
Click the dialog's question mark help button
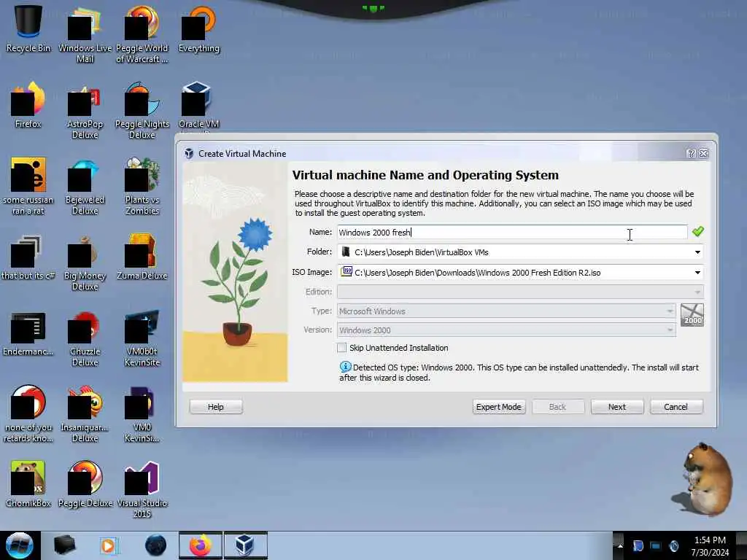(692, 153)
